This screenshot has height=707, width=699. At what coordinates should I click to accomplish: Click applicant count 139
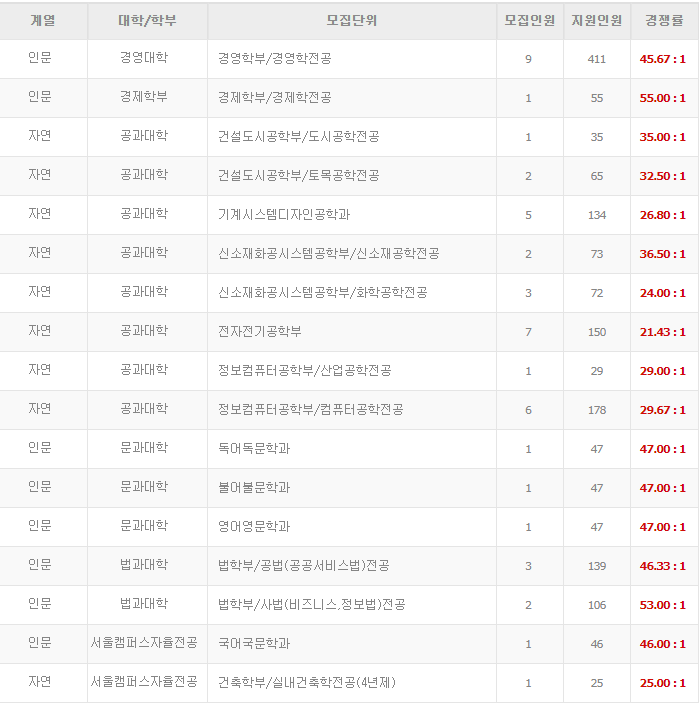(x=597, y=566)
